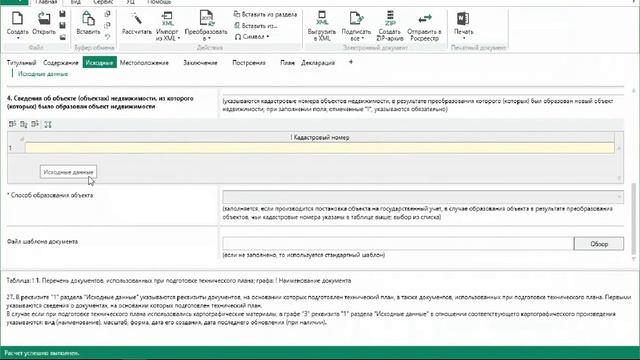Run Рассчитать magic wand tool

137,22
